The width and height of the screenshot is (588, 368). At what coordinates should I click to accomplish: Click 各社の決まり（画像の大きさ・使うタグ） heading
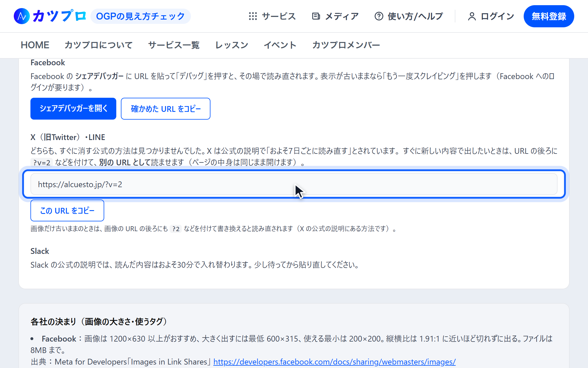pos(99,321)
